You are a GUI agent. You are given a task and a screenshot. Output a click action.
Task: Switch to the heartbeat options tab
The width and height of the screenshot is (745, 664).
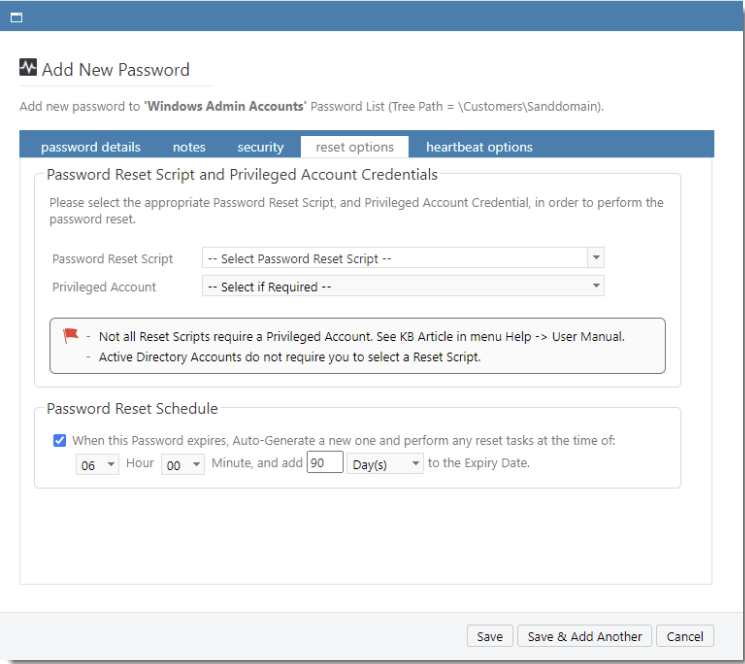(x=479, y=147)
